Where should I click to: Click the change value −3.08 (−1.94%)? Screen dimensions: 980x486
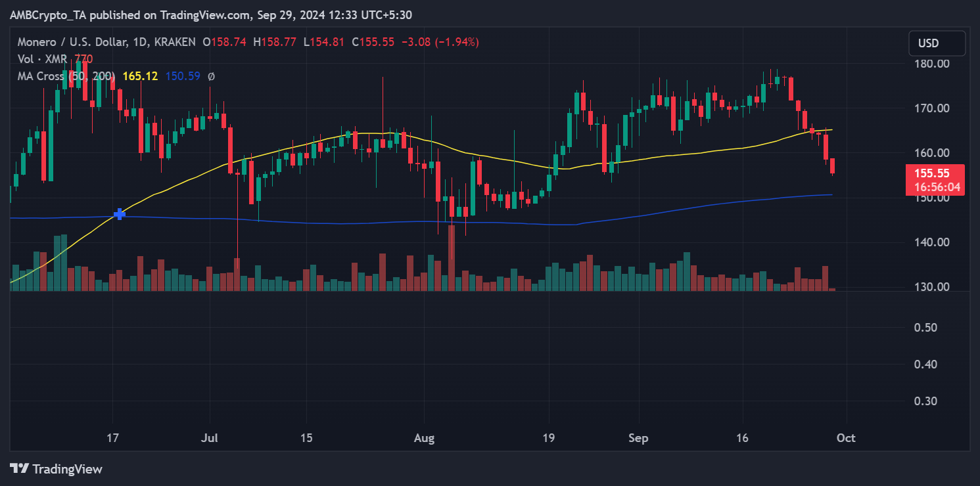click(439, 41)
